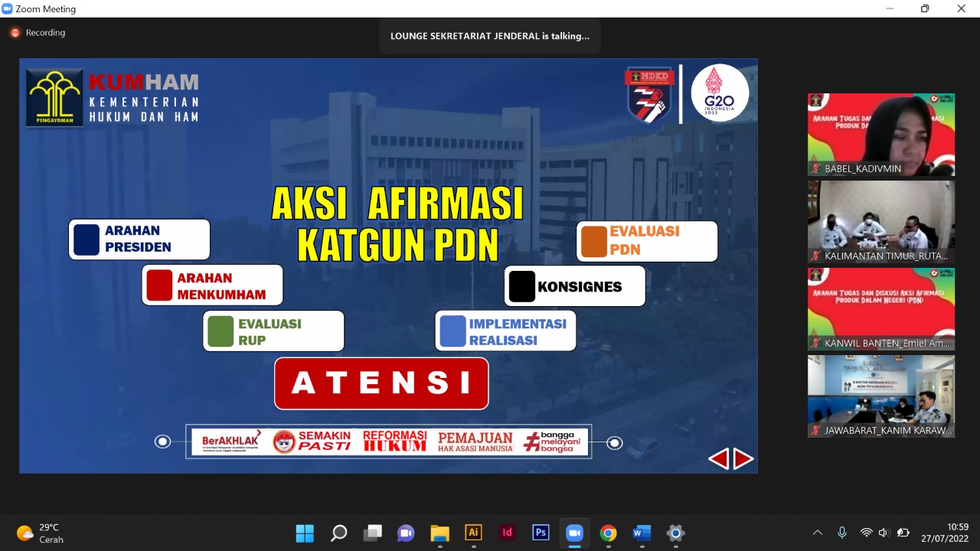
Task: Launch Adobe Photoshop from taskbar
Action: tap(541, 533)
